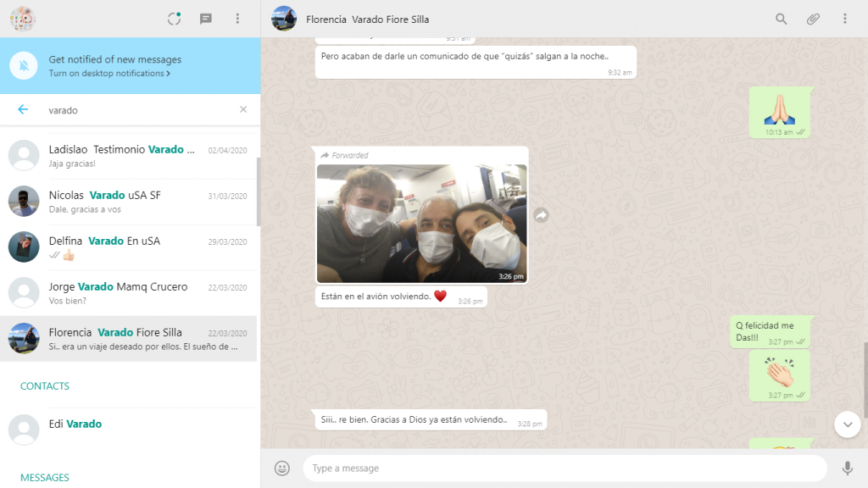The height and width of the screenshot is (488, 868).
Task: Open chat with Nicolas Varado uSA SF
Action: tap(129, 202)
